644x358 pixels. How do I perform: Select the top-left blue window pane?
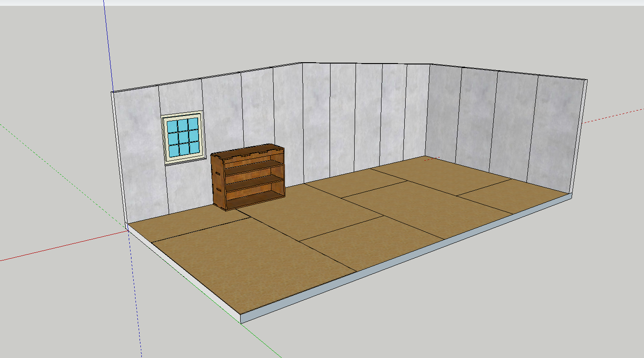coord(172,126)
